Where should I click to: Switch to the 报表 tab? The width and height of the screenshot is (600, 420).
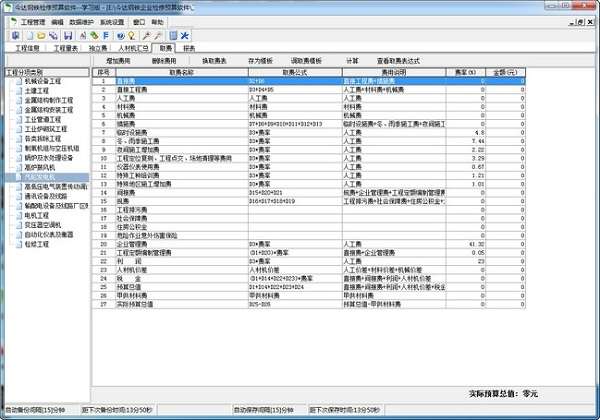(x=189, y=48)
